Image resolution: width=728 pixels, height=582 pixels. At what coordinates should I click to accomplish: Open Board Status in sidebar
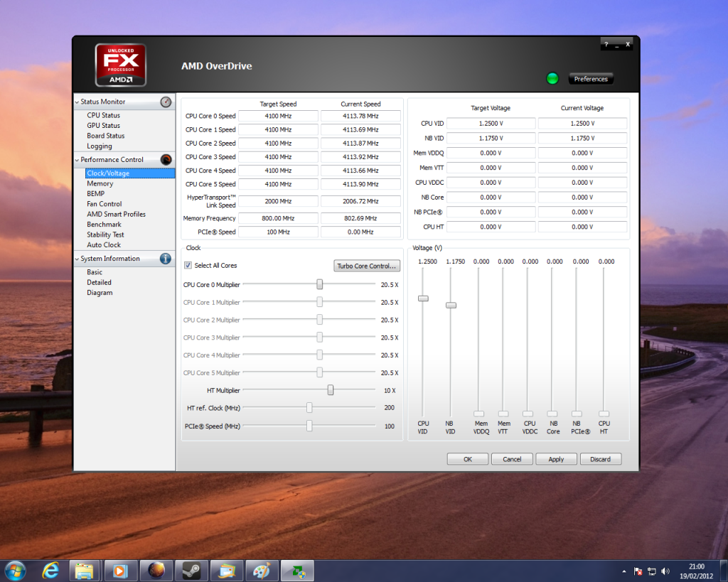(106, 136)
